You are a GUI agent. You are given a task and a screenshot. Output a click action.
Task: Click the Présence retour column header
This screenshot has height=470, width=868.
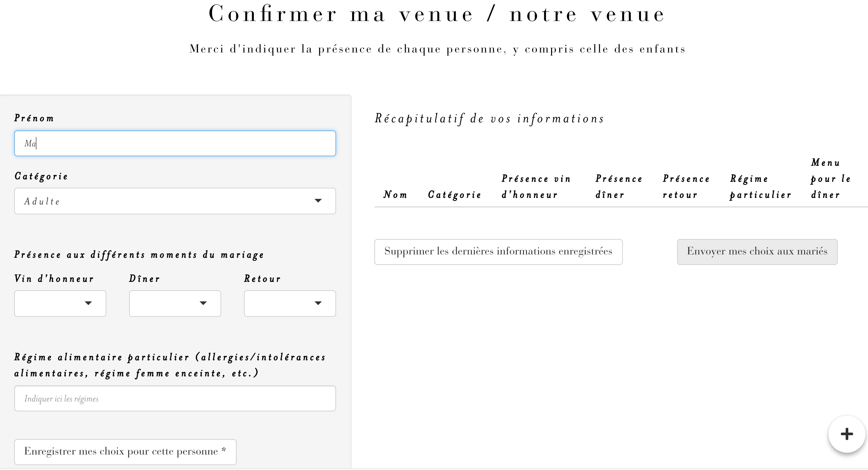(686, 187)
